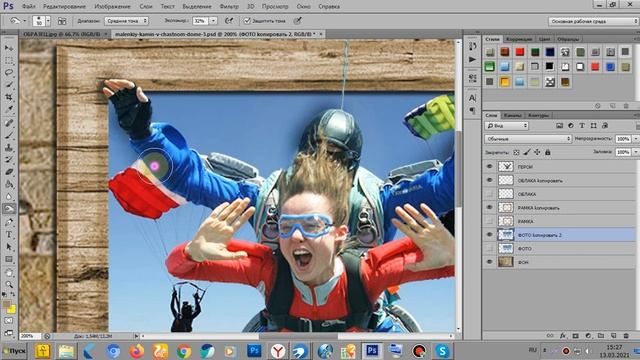Hide the ФОТО копировать 2 layer
Viewport: 640px width, 360px height.
tap(489, 235)
